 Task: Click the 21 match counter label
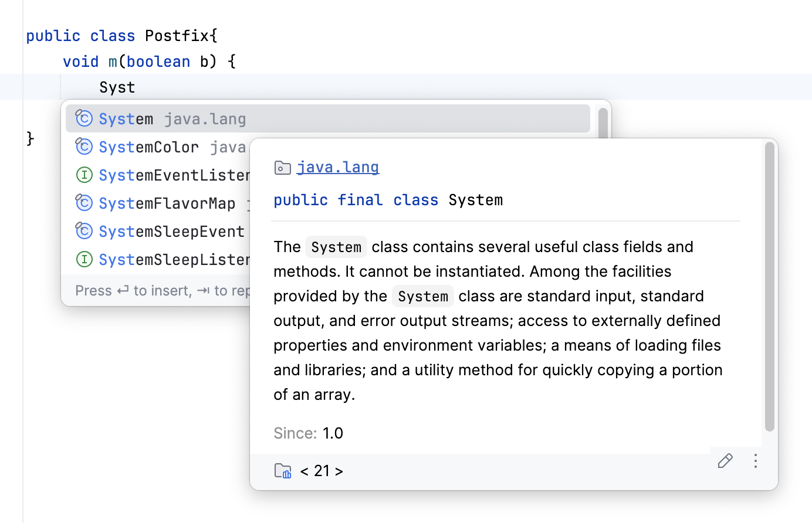click(x=322, y=471)
